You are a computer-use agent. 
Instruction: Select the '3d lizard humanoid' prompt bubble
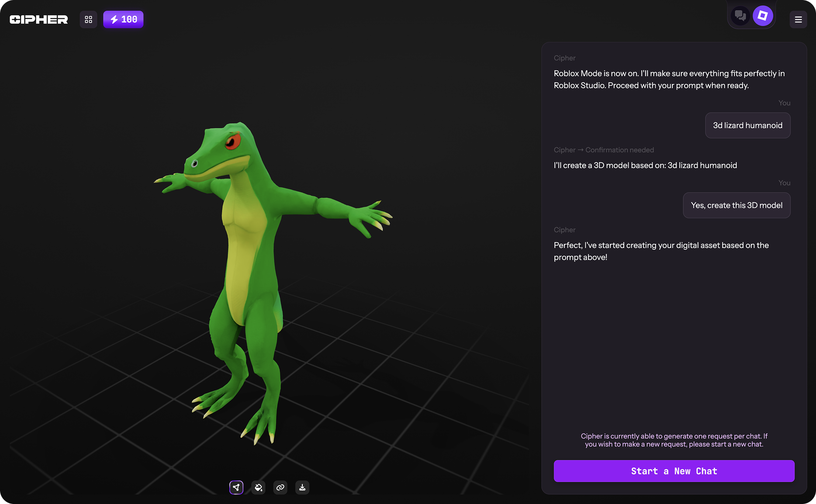coord(747,125)
